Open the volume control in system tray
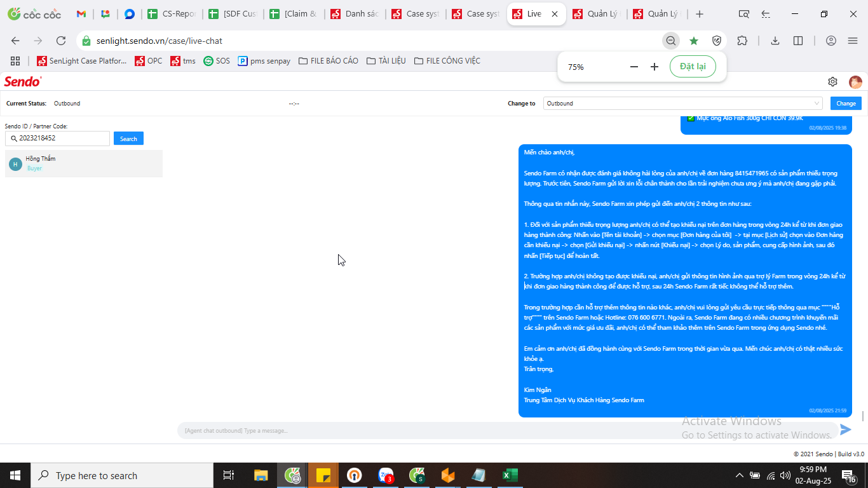 pos(787,475)
